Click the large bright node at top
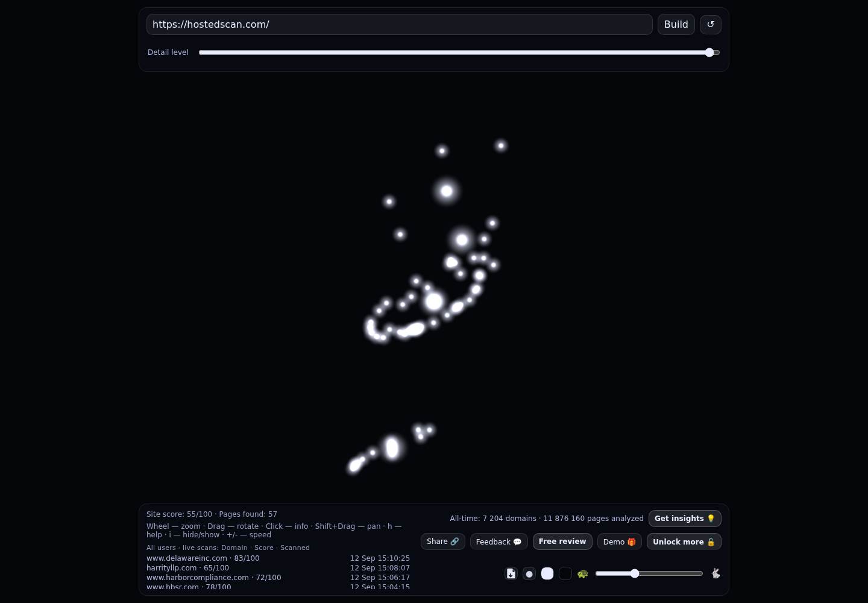 point(447,191)
